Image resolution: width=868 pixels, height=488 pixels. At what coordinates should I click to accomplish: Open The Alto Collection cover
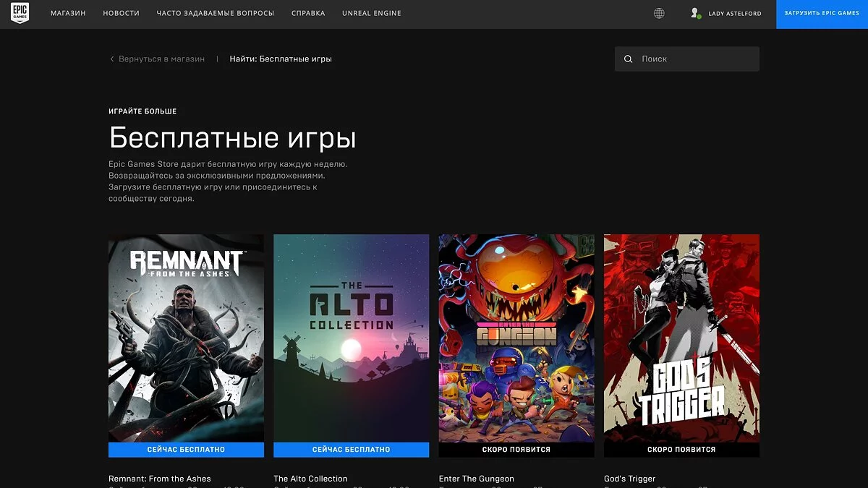351,338
